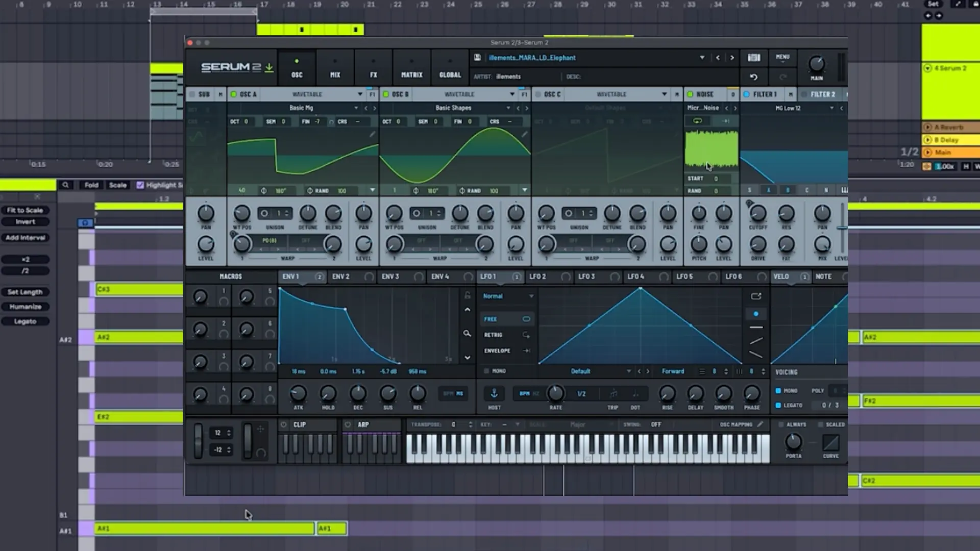This screenshot has height=551, width=980.
Task: Enable LFO MONO checkbox
Action: (486, 371)
